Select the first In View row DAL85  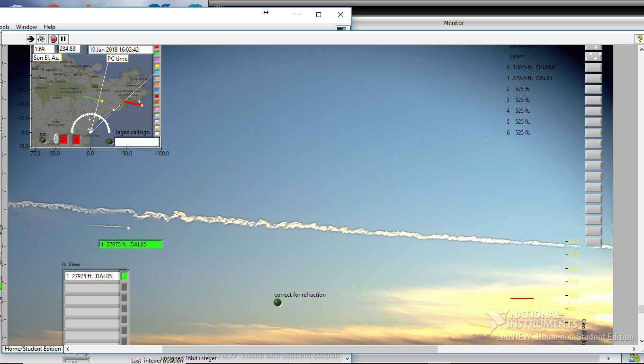(92, 276)
